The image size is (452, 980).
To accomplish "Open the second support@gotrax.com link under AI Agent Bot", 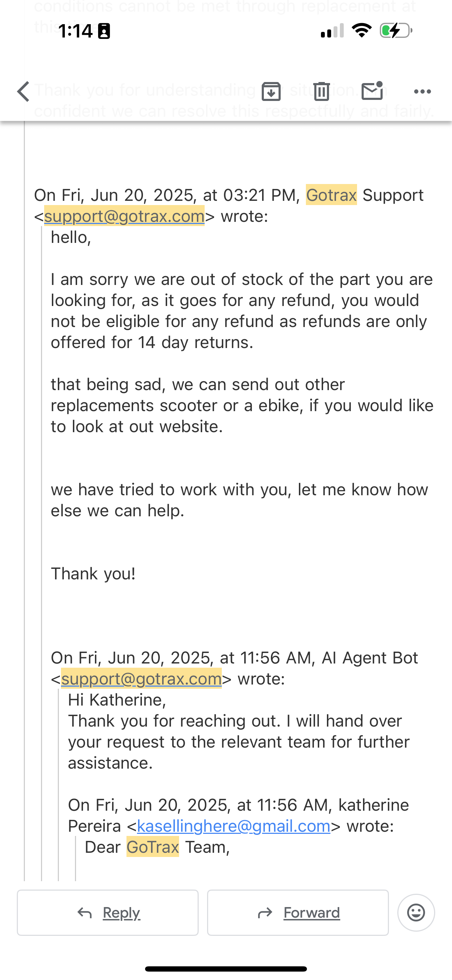I will [x=142, y=679].
